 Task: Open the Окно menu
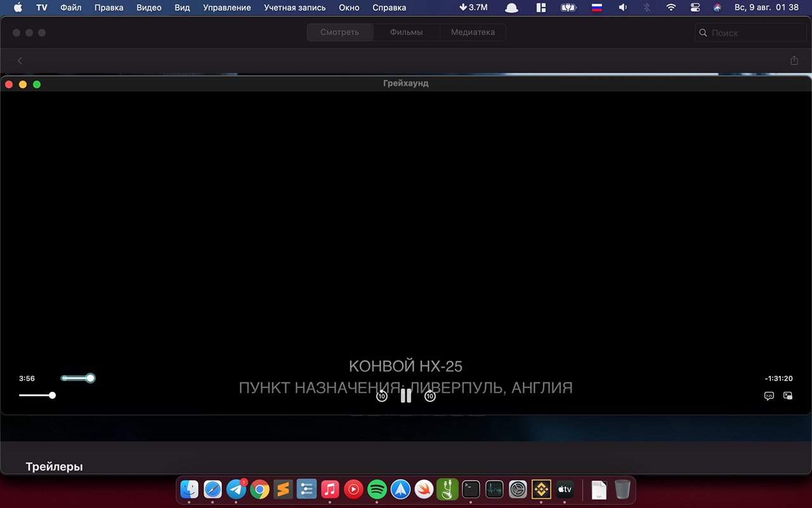(349, 8)
